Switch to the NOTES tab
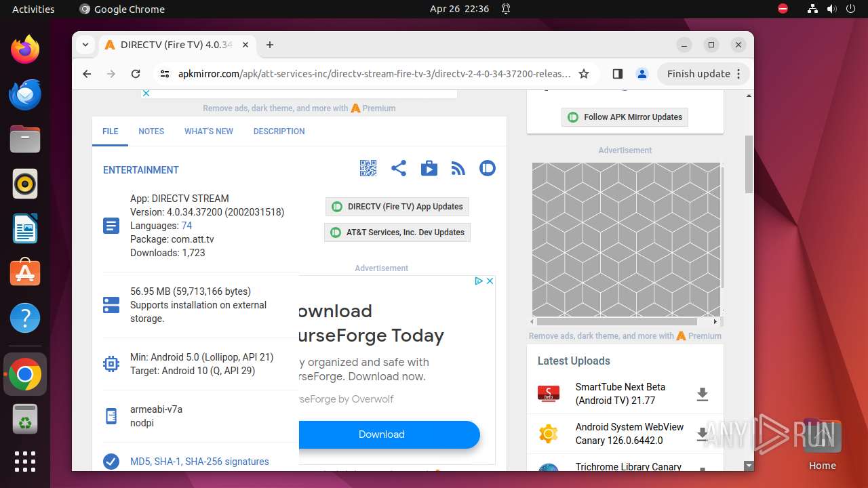The image size is (868, 488). (x=151, y=131)
